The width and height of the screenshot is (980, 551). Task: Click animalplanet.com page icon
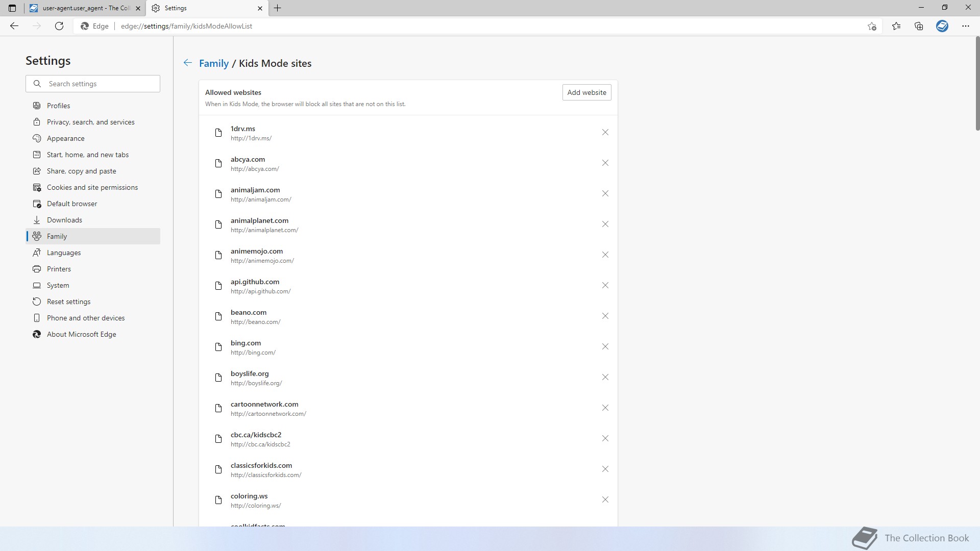[x=218, y=224]
